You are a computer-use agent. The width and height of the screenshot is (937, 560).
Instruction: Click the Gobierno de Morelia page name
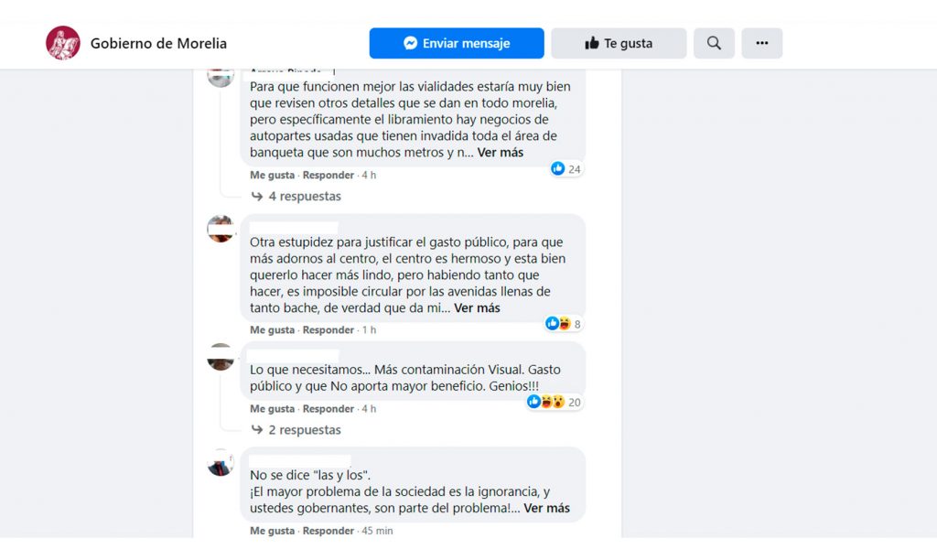158,44
